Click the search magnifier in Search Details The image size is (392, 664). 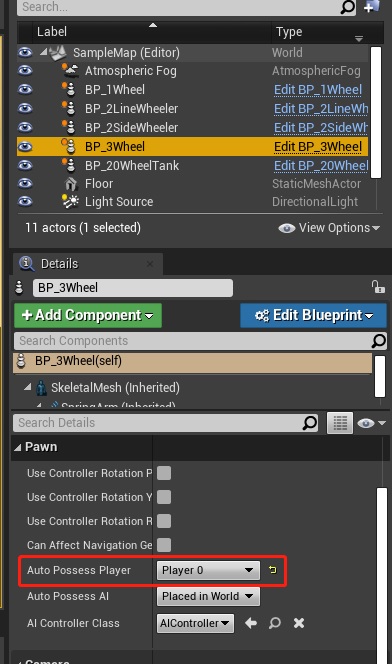click(310, 423)
